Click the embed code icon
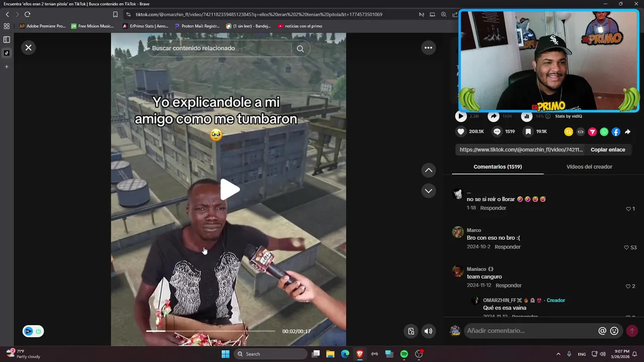This screenshot has width=644, height=362. click(x=581, y=132)
